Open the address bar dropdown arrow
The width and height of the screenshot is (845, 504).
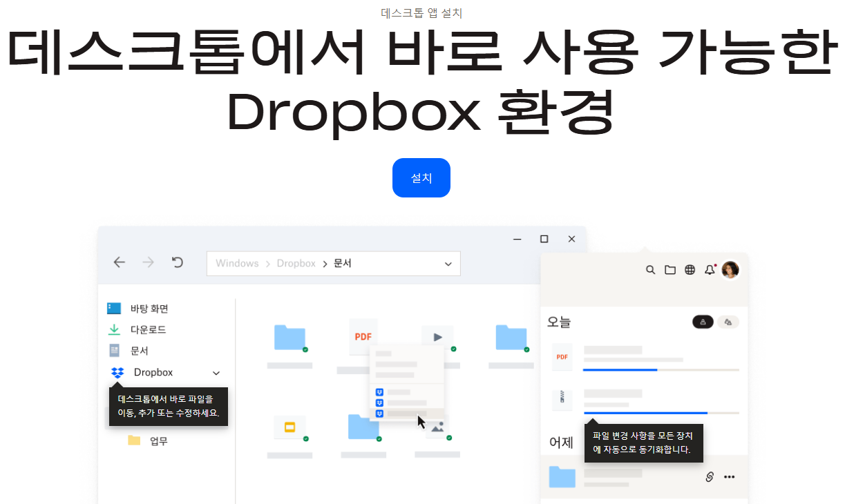pos(448,263)
